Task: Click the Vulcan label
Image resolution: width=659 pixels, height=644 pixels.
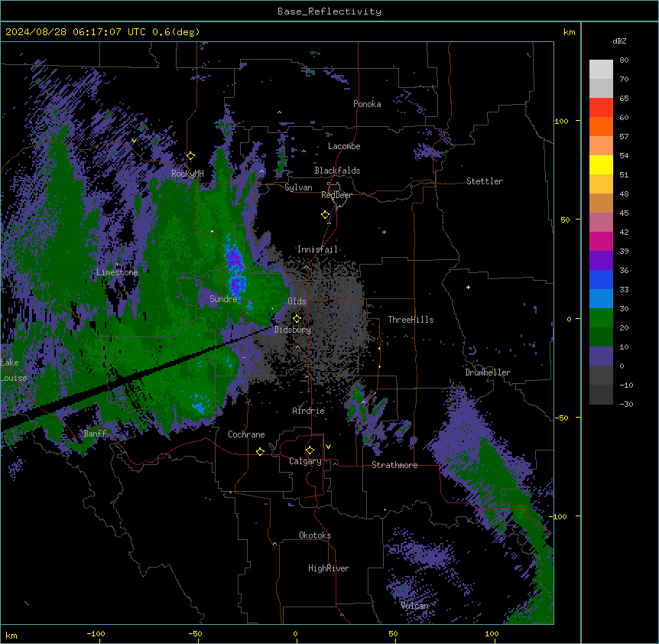Action: point(414,606)
